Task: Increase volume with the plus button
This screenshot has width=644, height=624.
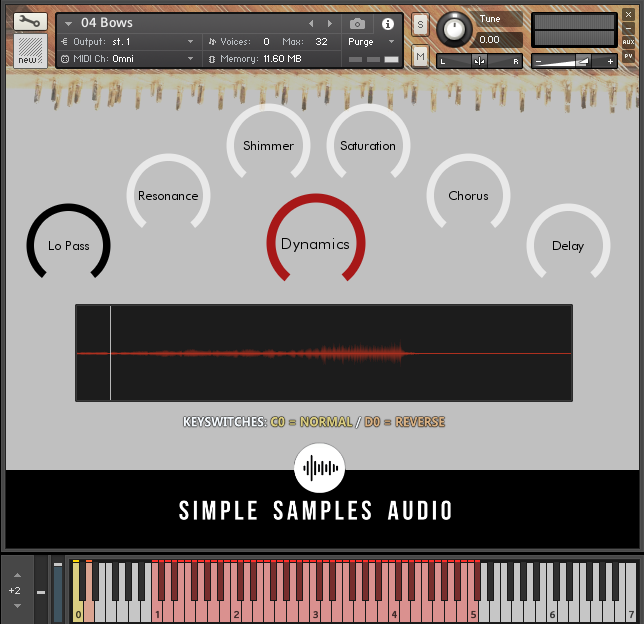Action: coord(610,62)
